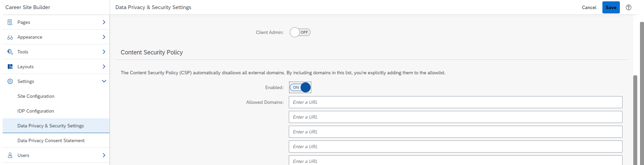Turn on the Client Admin toggle
This screenshot has height=165, width=644.
point(300,32)
